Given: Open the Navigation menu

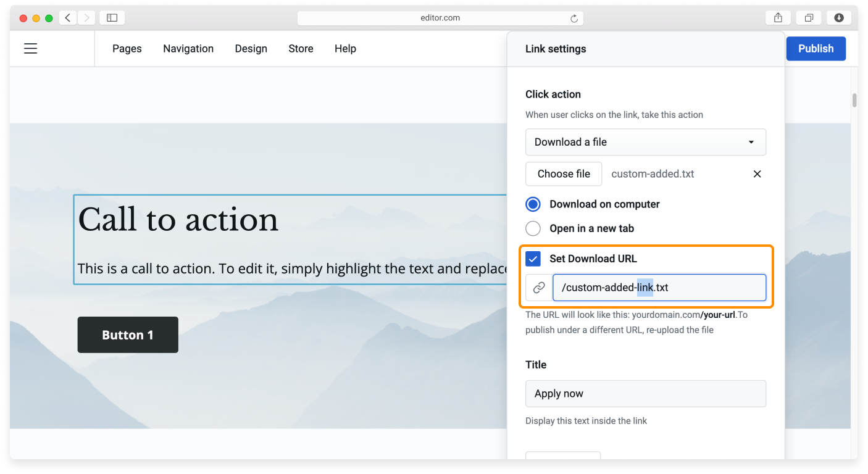Looking at the screenshot, I should pos(188,49).
